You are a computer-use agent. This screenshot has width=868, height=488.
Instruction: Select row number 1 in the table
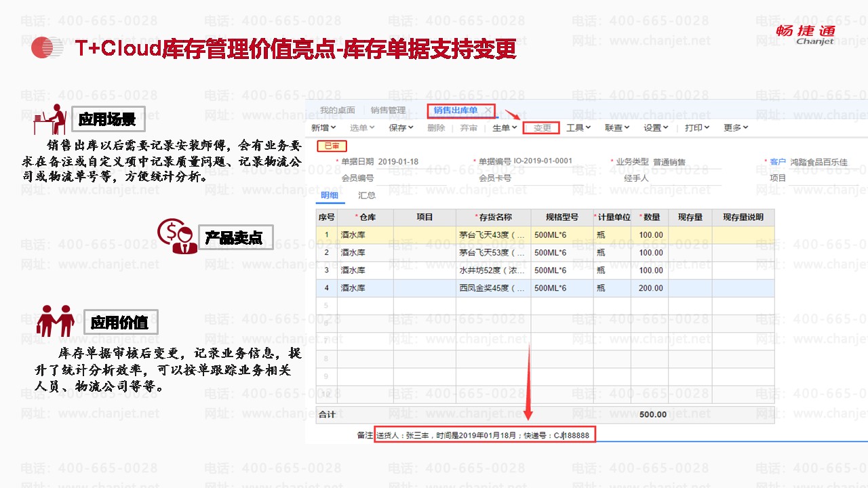click(x=327, y=235)
